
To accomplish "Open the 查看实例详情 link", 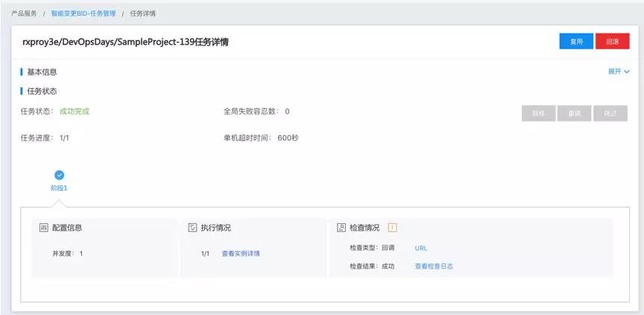I will tap(241, 253).
